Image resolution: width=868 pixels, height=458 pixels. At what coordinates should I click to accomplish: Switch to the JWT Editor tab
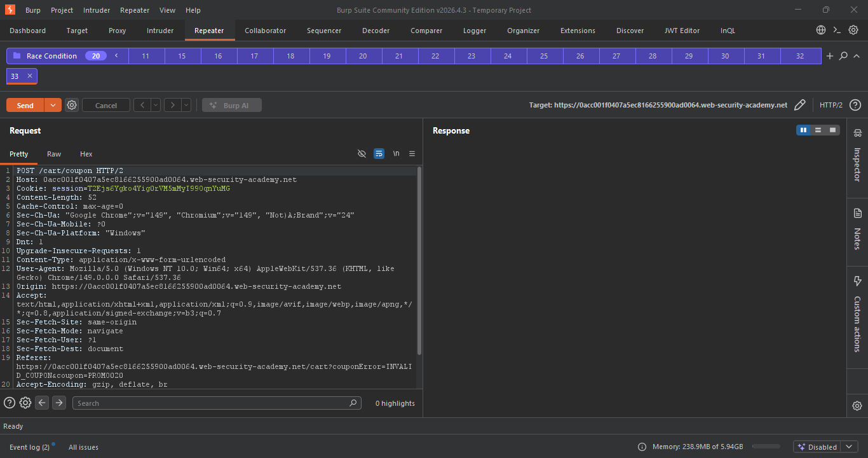point(682,31)
